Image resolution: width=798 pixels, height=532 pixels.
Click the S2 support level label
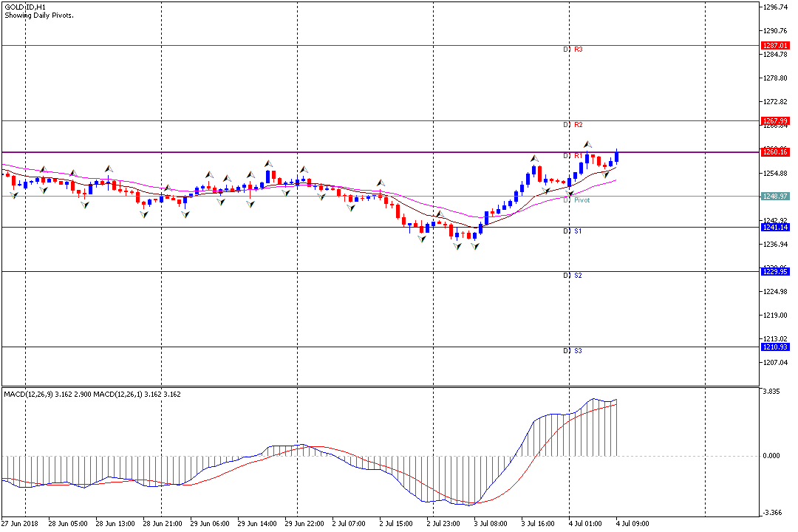pos(578,276)
